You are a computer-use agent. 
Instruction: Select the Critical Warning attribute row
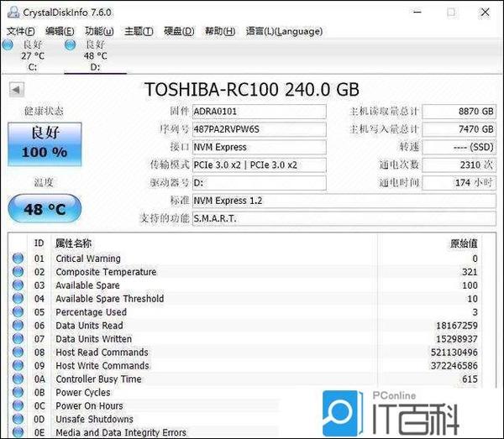(244, 259)
